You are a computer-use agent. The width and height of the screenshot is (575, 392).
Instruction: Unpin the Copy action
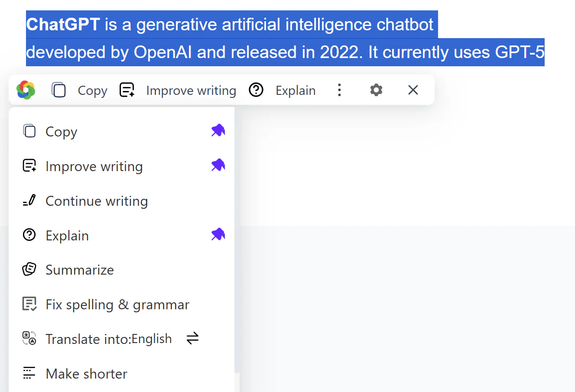[218, 130]
